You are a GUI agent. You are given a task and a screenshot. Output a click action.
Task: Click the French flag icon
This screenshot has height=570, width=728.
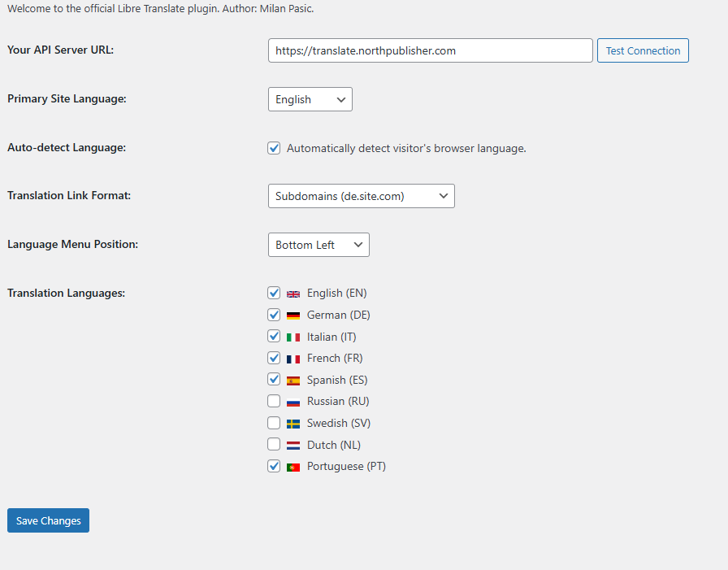tap(293, 358)
